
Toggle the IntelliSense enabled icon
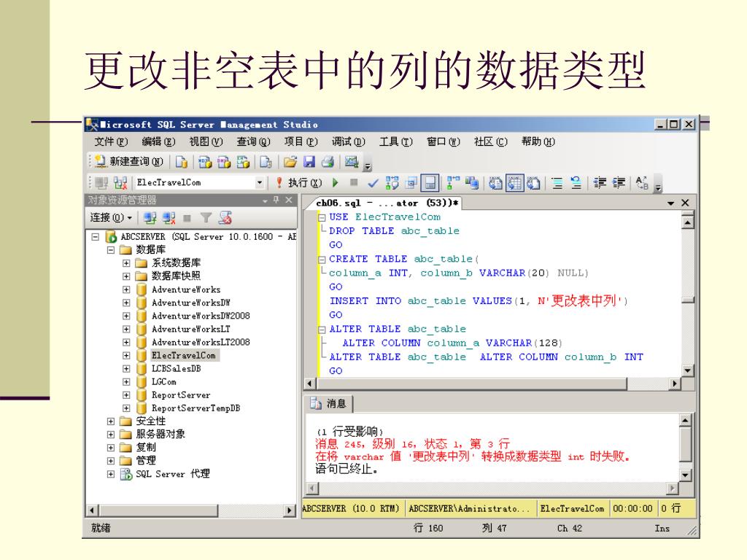430,183
